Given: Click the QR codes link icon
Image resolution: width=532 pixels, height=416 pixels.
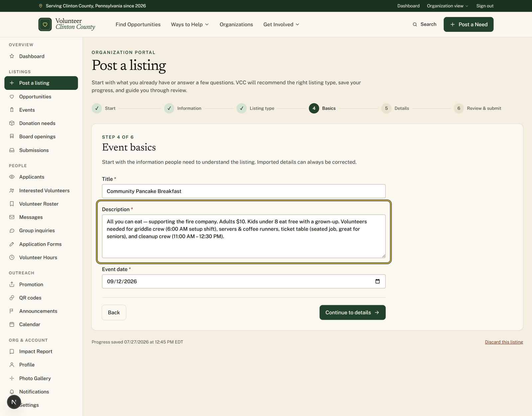Looking at the screenshot, I should tap(12, 298).
